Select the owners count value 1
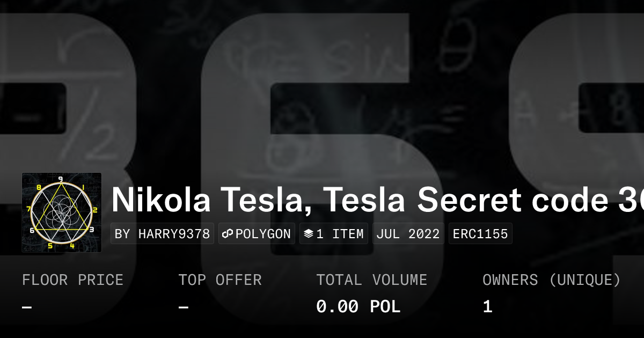The height and width of the screenshot is (338, 644). point(487,307)
